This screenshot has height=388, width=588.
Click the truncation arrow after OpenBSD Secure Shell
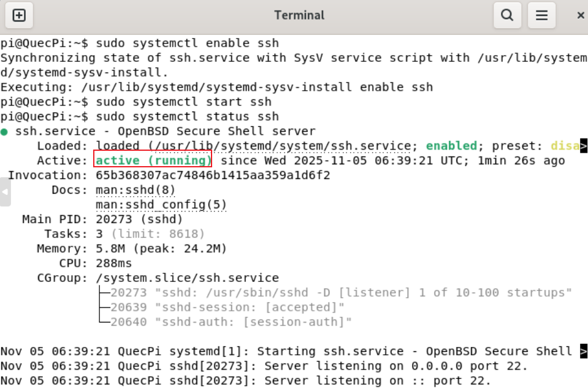pos(584,352)
